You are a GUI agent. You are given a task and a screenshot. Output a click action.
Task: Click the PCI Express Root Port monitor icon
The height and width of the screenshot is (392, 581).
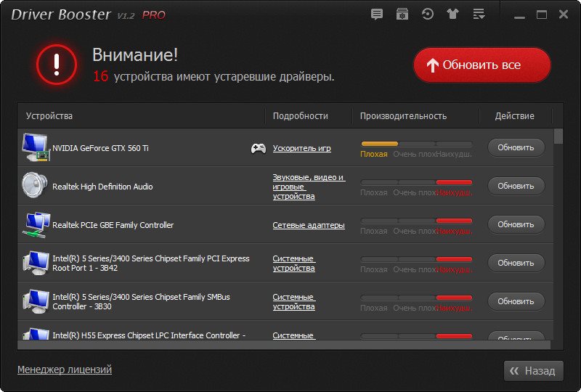pyautogui.click(x=36, y=263)
